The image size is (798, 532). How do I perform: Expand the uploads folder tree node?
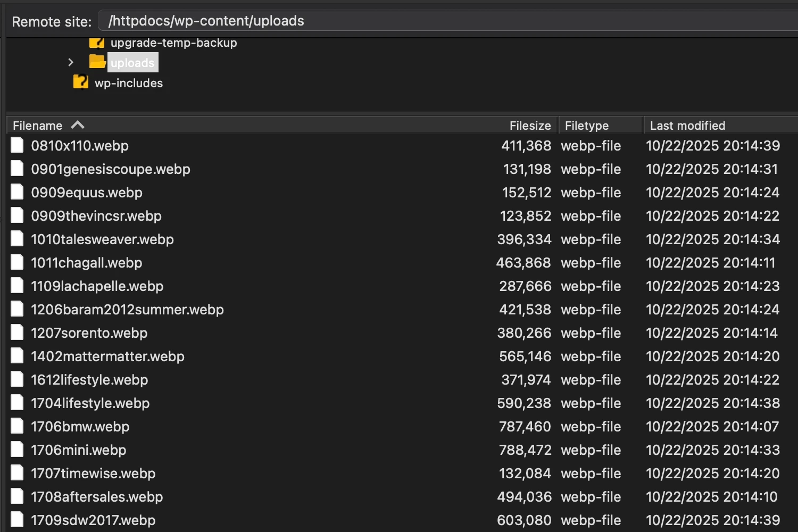click(x=71, y=62)
